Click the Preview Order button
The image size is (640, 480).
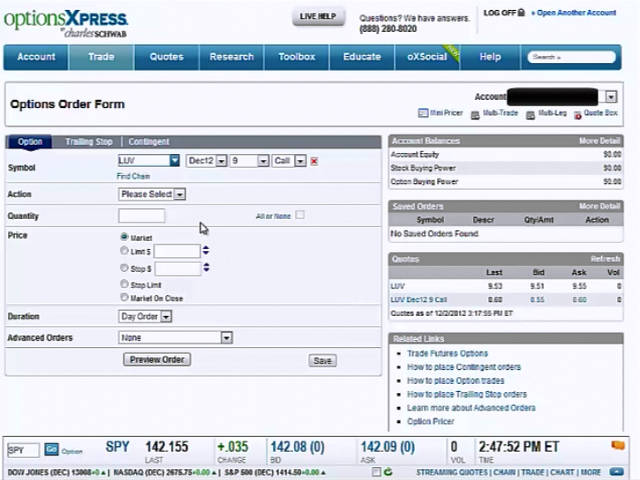tap(157, 360)
